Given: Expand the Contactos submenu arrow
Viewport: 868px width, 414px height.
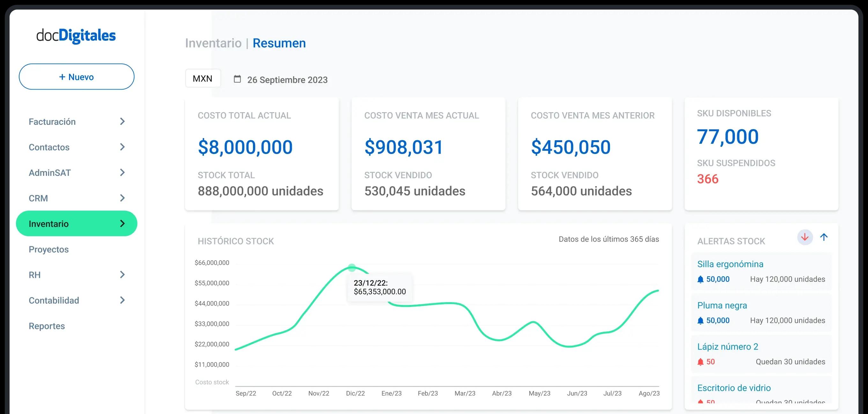Looking at the screenshot, I should pos(122,147).
